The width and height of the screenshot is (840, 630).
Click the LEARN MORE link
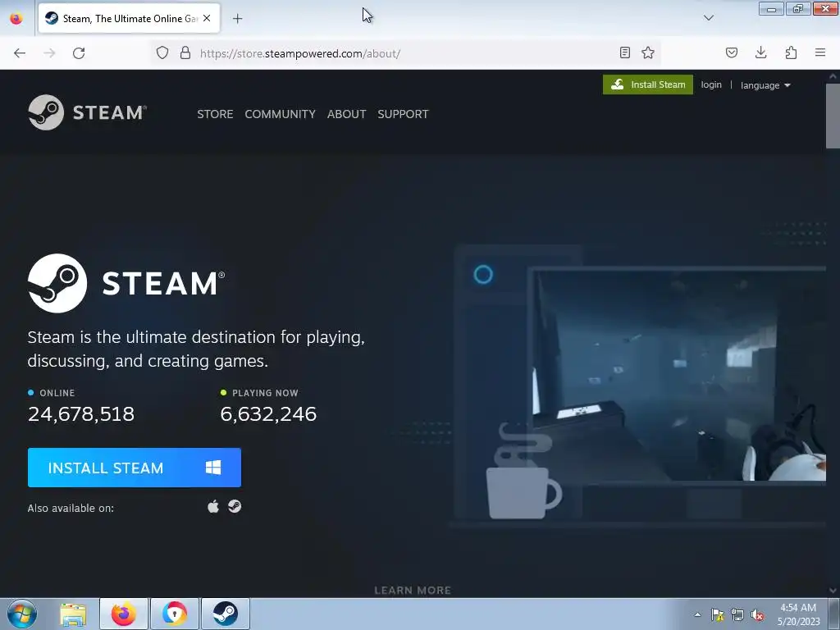tap(413, 591)
